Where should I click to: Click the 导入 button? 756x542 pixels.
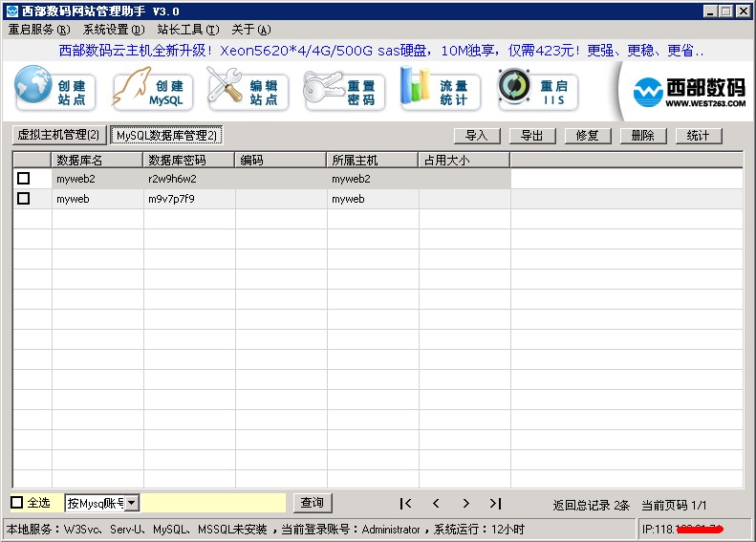coord(476,136)
